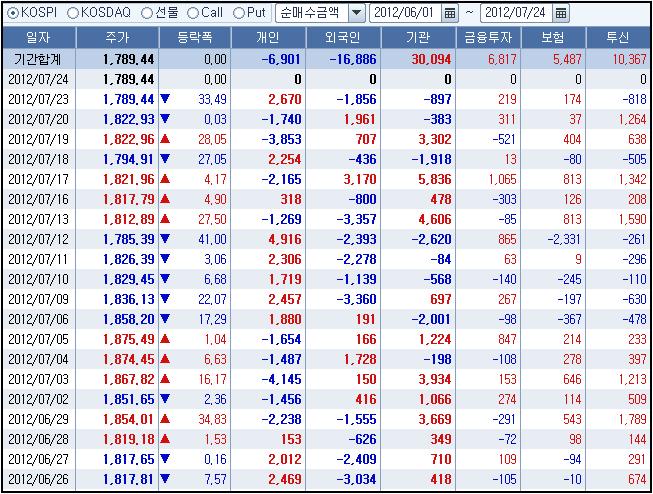Click the 금융투자 column header
The height and width of the screenshot is (494, 653).
click(x=489, y=38)
